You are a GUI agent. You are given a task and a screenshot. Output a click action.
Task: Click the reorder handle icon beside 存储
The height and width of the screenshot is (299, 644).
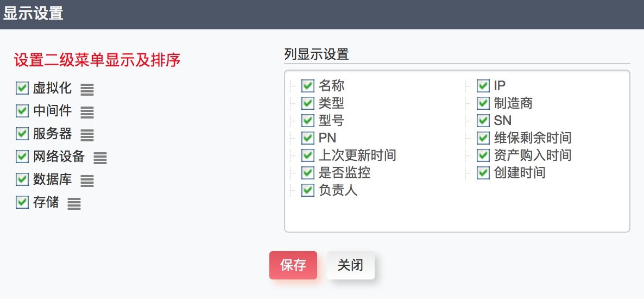[x=74, y=203]
